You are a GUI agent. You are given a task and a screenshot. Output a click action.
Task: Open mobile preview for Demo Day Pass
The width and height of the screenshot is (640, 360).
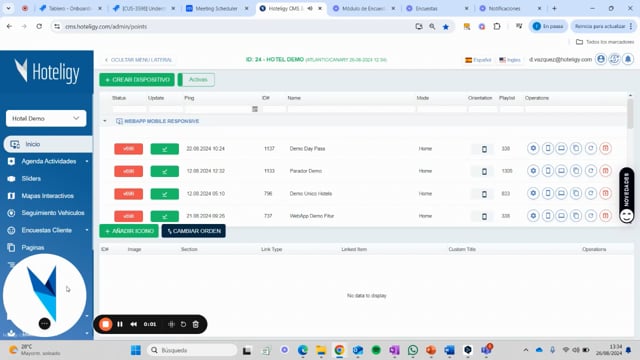[x=548, y=149]
